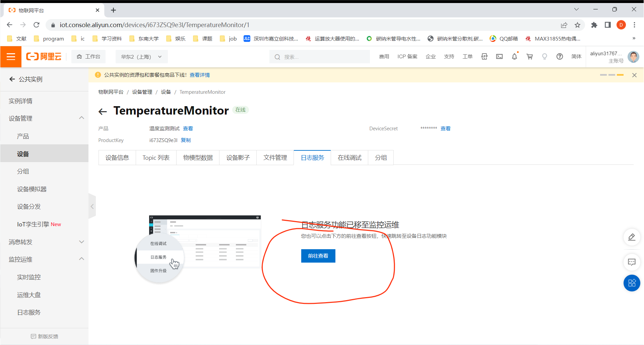Switch to the 设备影子 tab
The height and width of the screenshot is (345, 644).
[238, 157]
